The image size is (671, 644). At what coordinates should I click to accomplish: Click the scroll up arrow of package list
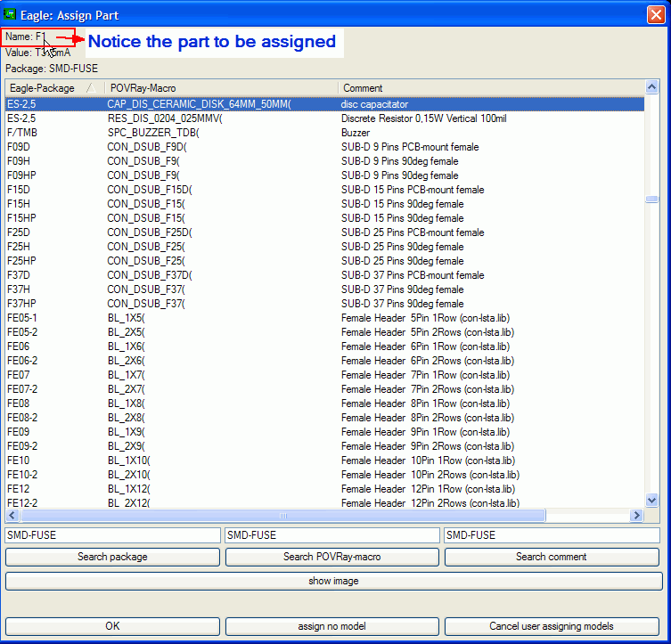pyautogui.click(x=651, y=87)
